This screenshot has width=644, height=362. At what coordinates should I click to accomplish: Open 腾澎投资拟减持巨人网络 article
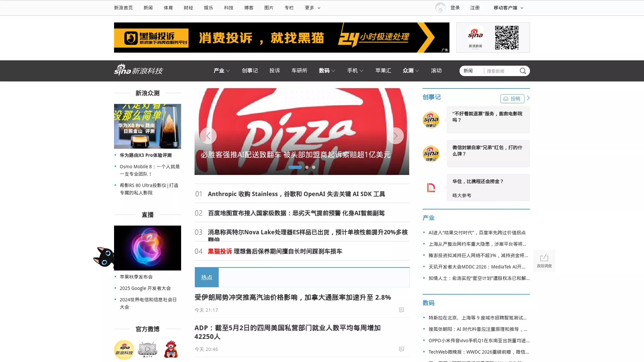478,255
